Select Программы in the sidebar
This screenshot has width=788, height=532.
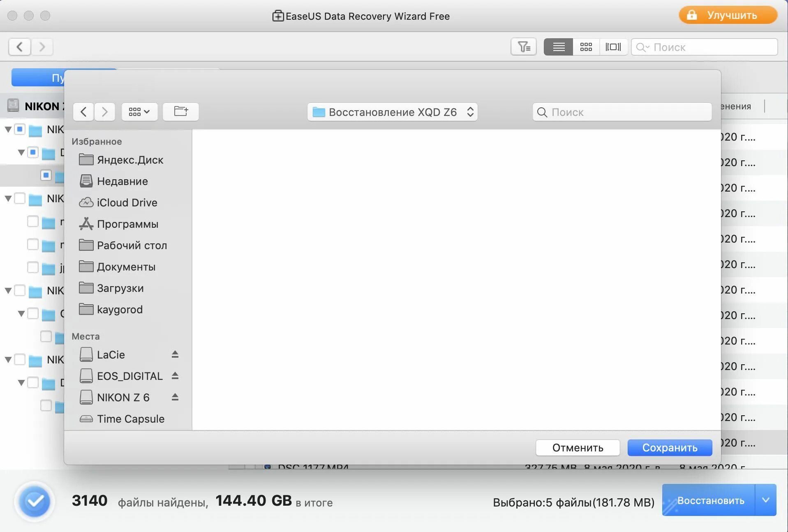[128, 224]
